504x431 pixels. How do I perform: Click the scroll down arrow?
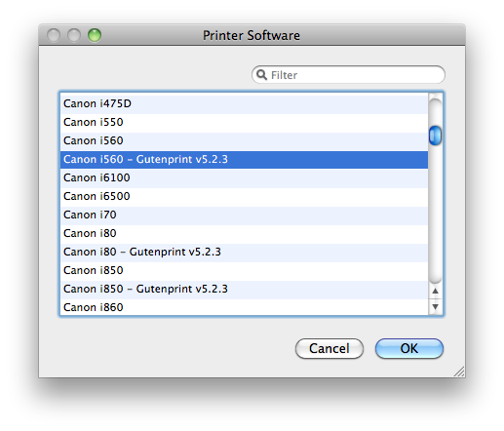coord(436,306)
